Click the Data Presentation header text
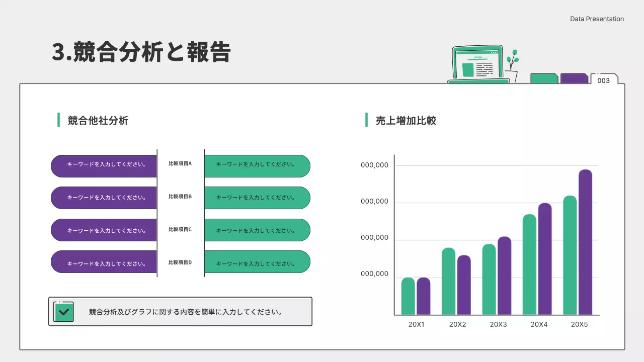This screenshot has width=644, height=362. point(597,19)
